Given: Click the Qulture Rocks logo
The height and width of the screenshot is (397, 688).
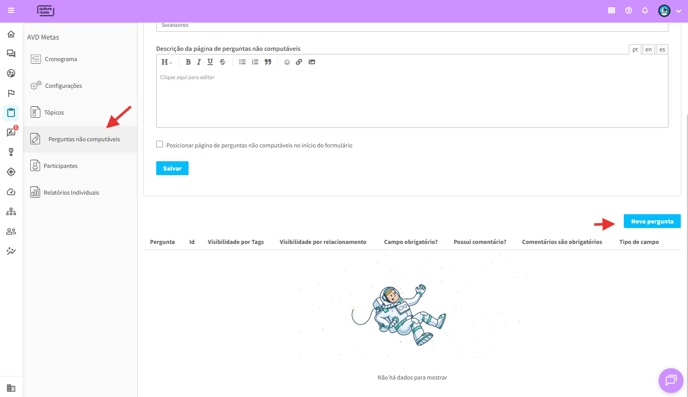Looking at the screenshot, I should coord(45,11).
